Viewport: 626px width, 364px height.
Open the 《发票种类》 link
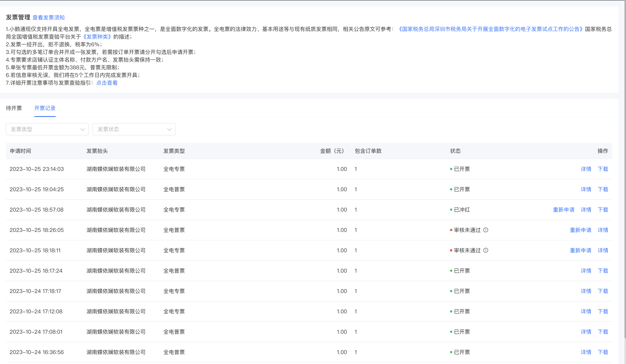pyautogui.click(x=97, y=37)
